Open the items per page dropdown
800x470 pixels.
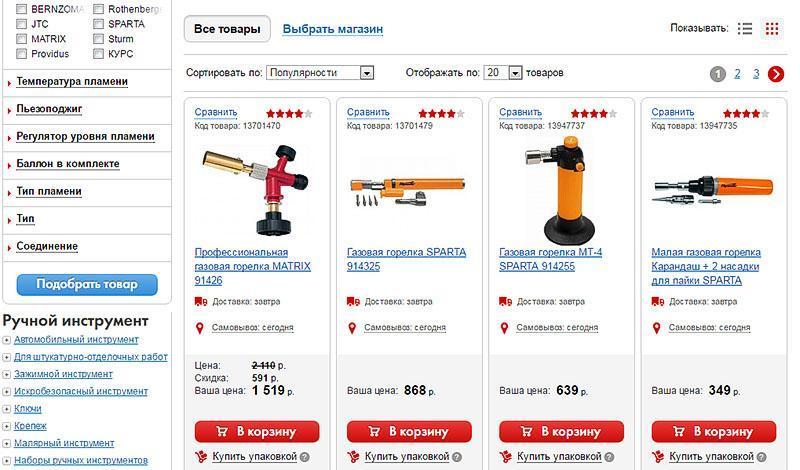[x=503, y=73]
